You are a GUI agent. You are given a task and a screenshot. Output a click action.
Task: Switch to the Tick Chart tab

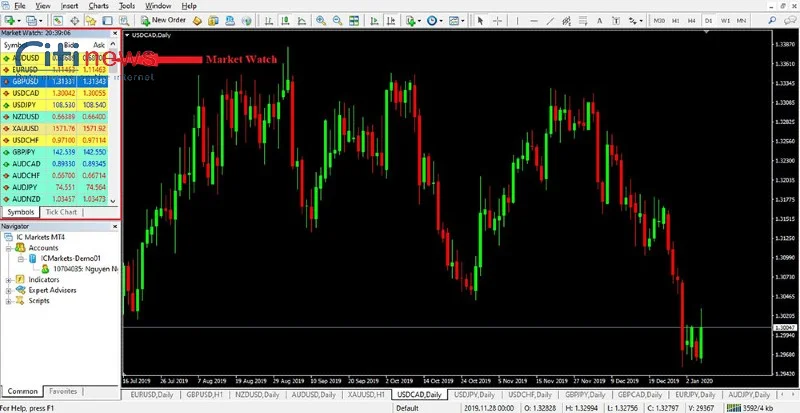[61, 212]
